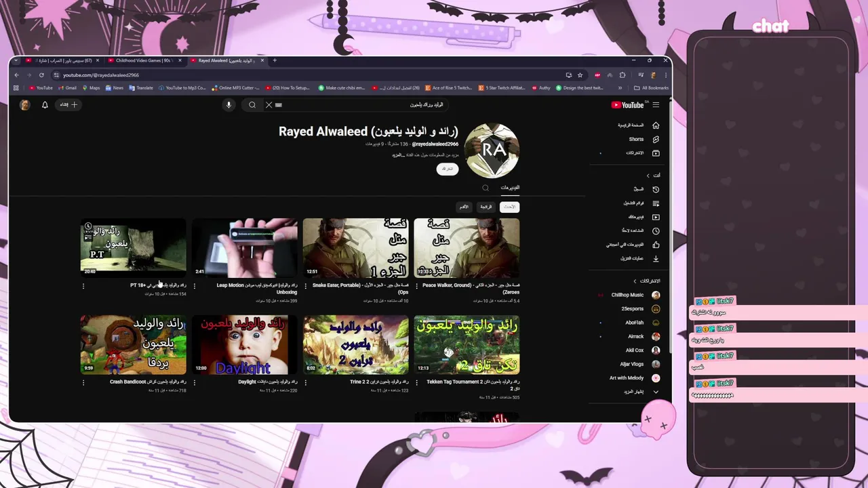Select the Popular filter chip
Screen dimensions: 868x488
pos(486,207)
